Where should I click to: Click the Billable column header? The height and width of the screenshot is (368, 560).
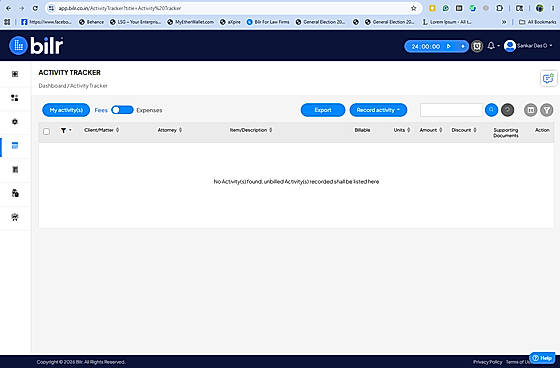click(x=362, y=130)
